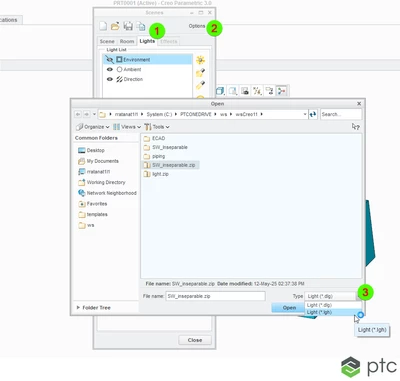Image resolution: width=400 pixels, height=381 pixels.
Task: Add a new spotlight with the second light icon
Action: pos(200,72)
